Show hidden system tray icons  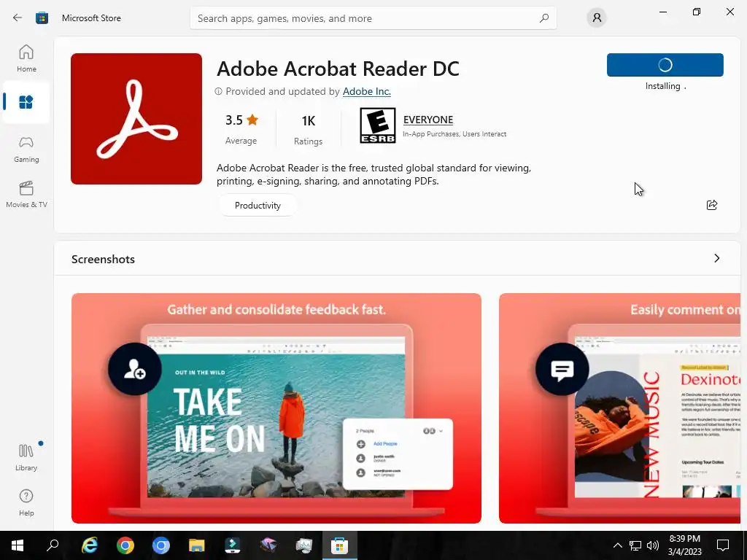coord(617,545)
